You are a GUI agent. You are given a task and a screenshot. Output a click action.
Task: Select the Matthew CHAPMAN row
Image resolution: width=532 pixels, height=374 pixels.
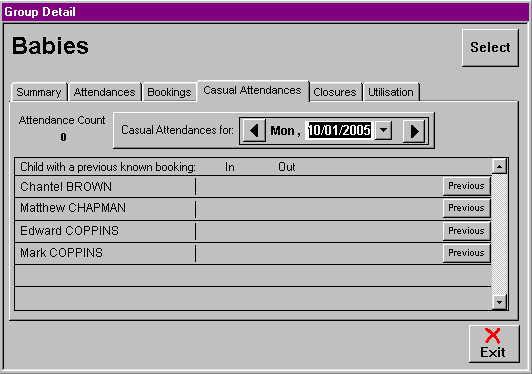(253, 208)
